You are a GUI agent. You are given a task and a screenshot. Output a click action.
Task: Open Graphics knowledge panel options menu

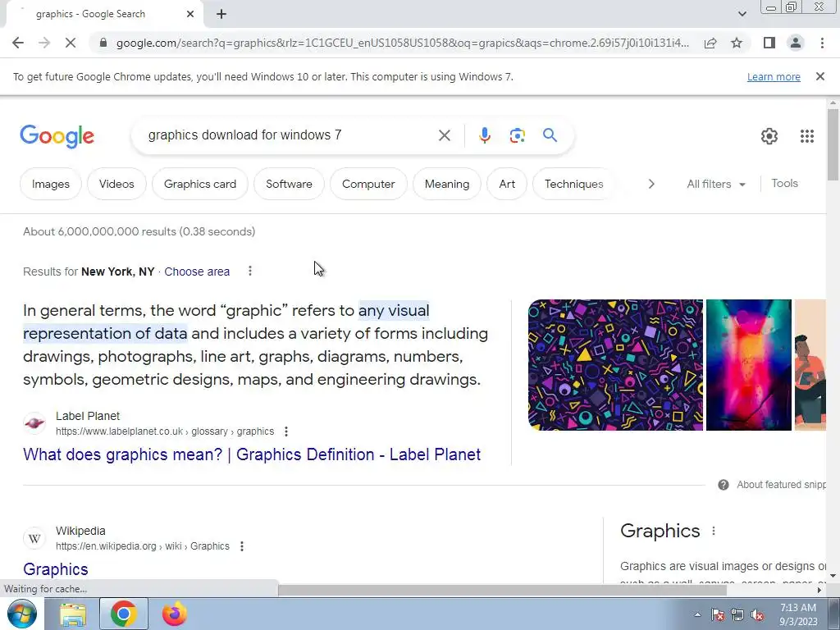pos(713,531)
